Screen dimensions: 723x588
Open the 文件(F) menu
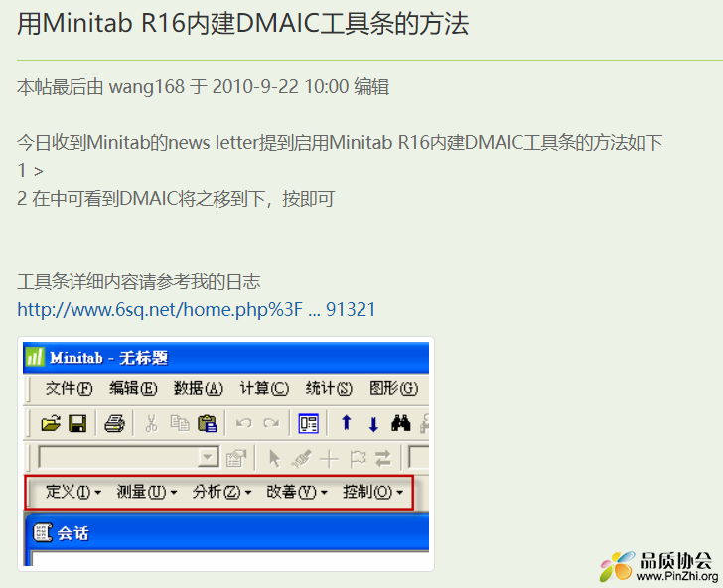pyautogui.click(x=69, y=388)
